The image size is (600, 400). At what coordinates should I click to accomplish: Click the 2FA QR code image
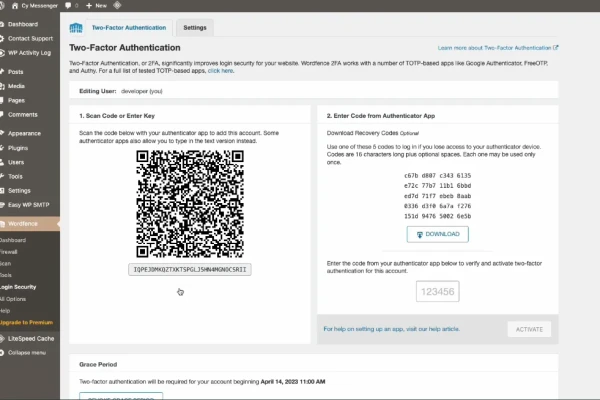(x=190, y=204)
